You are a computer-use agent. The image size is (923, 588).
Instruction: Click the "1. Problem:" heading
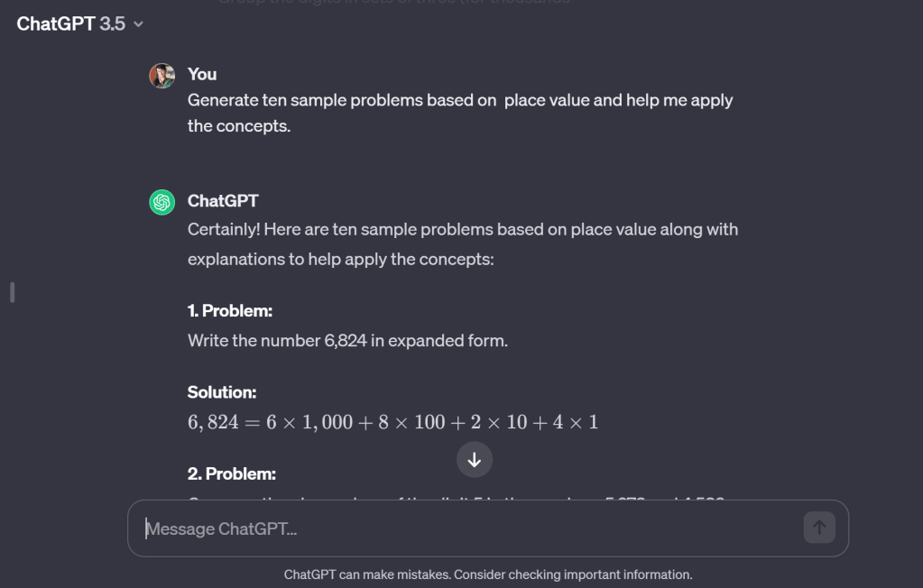tap(230, 311)
